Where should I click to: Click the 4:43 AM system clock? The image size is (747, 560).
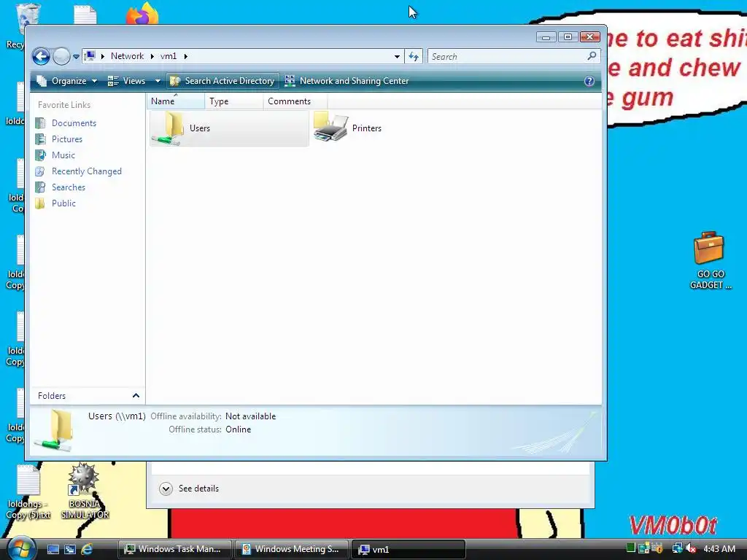click(719, 548)
